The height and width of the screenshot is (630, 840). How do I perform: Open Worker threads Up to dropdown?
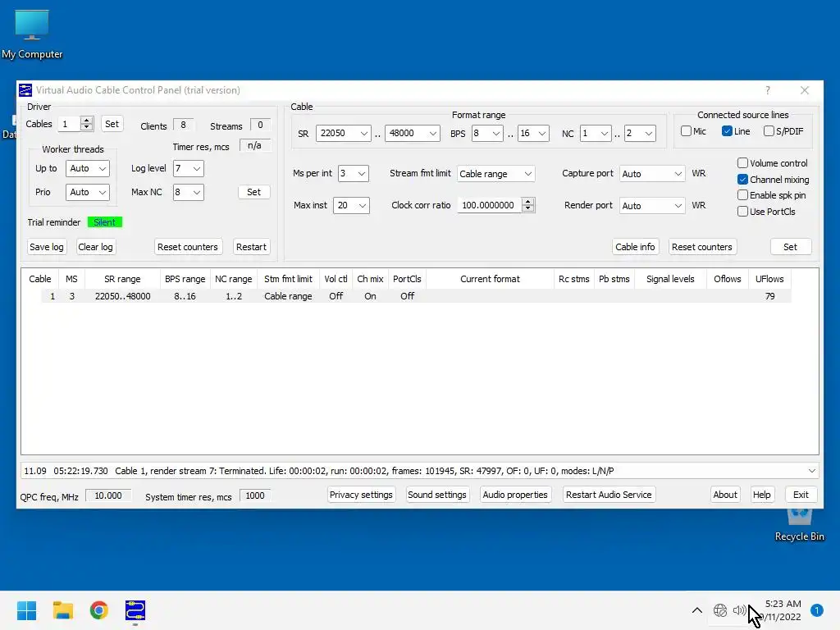pos(87,168)
